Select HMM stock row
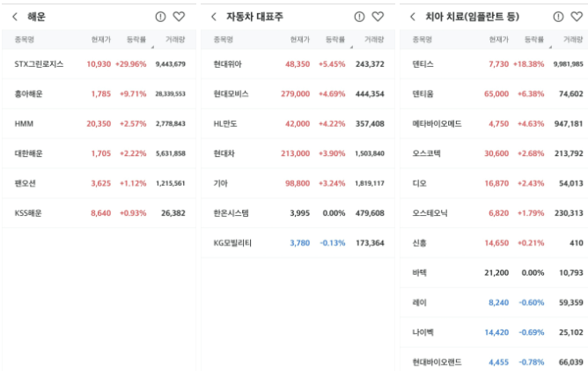Image resolution: width=588 pixels, height=371 pixels. pos(99,123)
